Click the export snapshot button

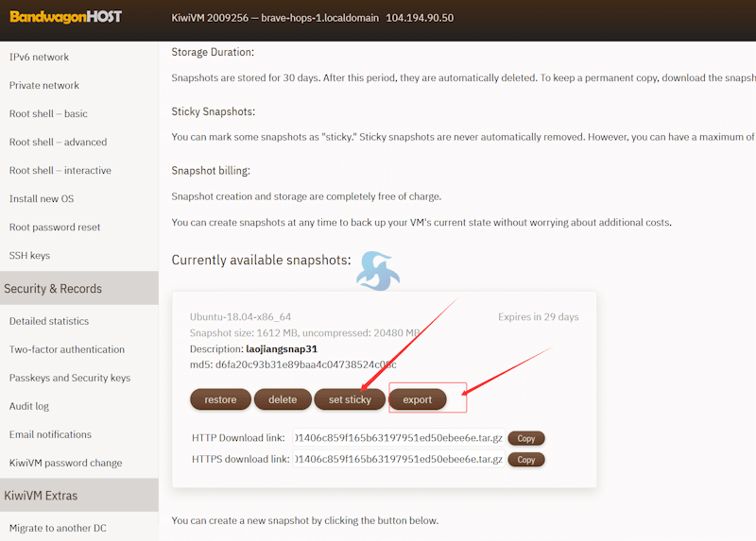coord(418,399)
